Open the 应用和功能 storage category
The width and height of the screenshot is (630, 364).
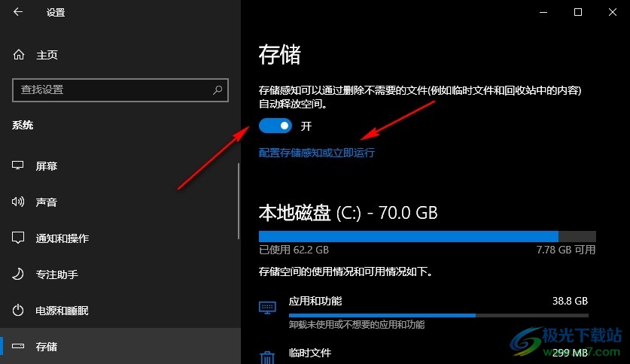click(x=424, y=312)
